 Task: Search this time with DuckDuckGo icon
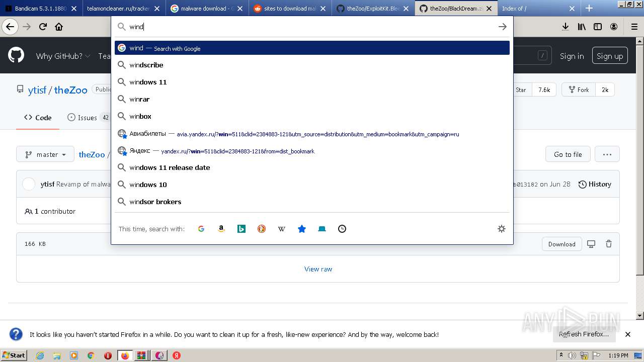click(x=262, y=229)
